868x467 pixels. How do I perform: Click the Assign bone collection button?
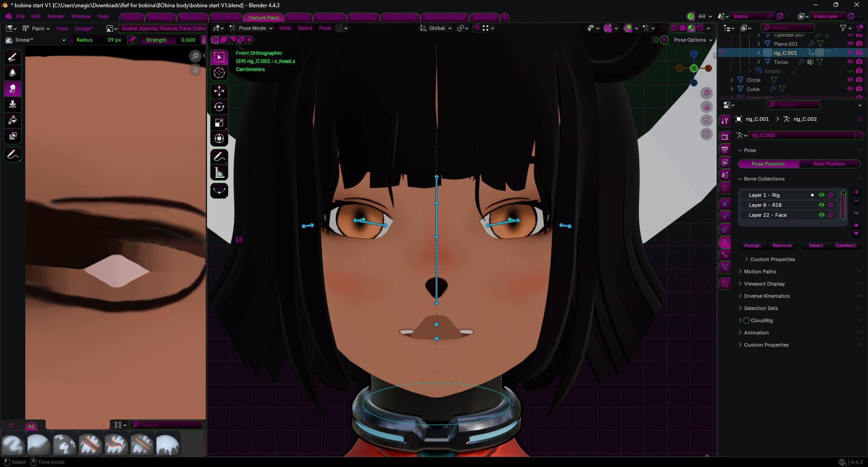pyautogui.click(x=752, y=245)
